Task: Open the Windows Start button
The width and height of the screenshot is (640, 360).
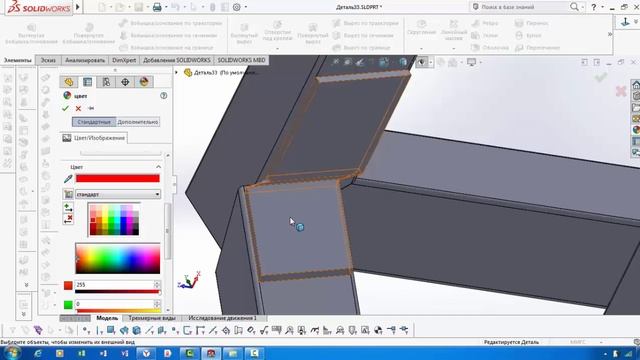Action: point(12,353)
